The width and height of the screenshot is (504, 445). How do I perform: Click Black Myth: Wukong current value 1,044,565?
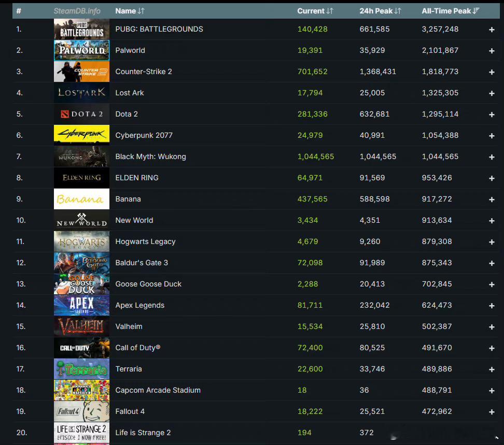pyautogui.click(x=316, y=156)
